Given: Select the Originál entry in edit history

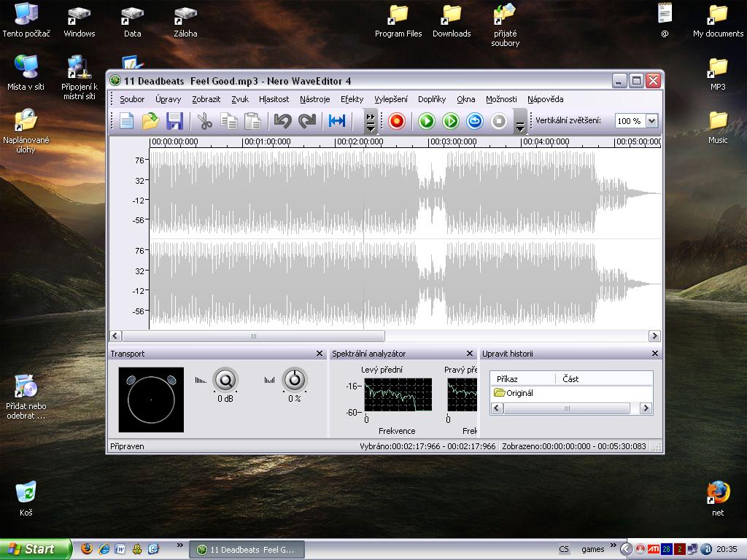Looking at the screenshot, I should [514, 393].
